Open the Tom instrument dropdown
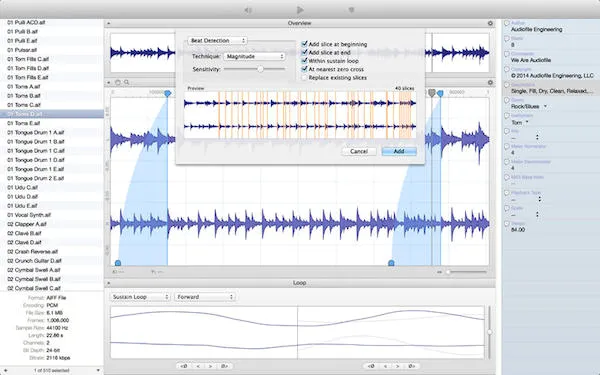Screen dimensions: 600x375 [x=520, y=122]
